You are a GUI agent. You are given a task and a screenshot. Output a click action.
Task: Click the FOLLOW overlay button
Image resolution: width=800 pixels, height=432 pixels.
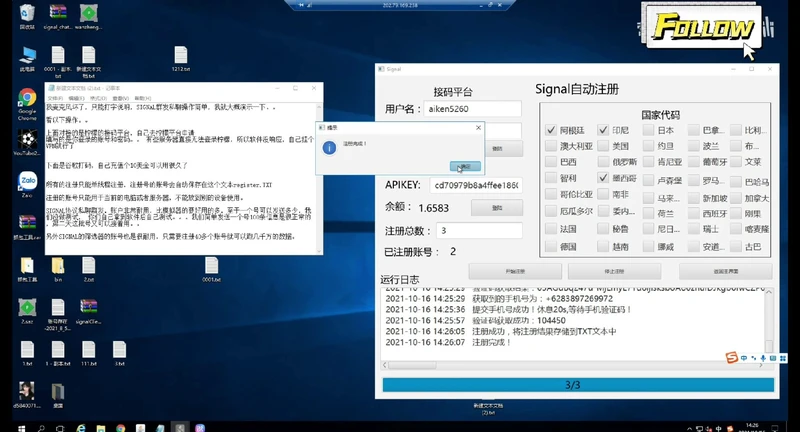click(704, 27)
